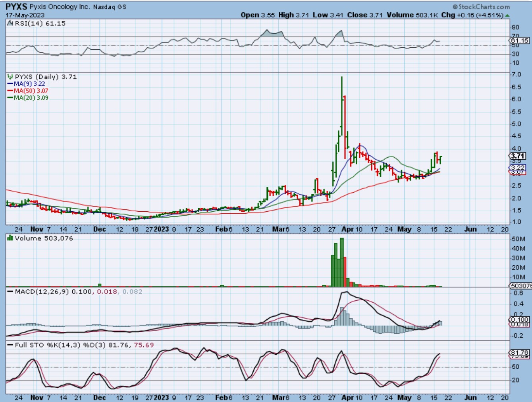Screen dimensions: 532x402
Task: Click the MACD legend line marker
Action: coord(10,292)
